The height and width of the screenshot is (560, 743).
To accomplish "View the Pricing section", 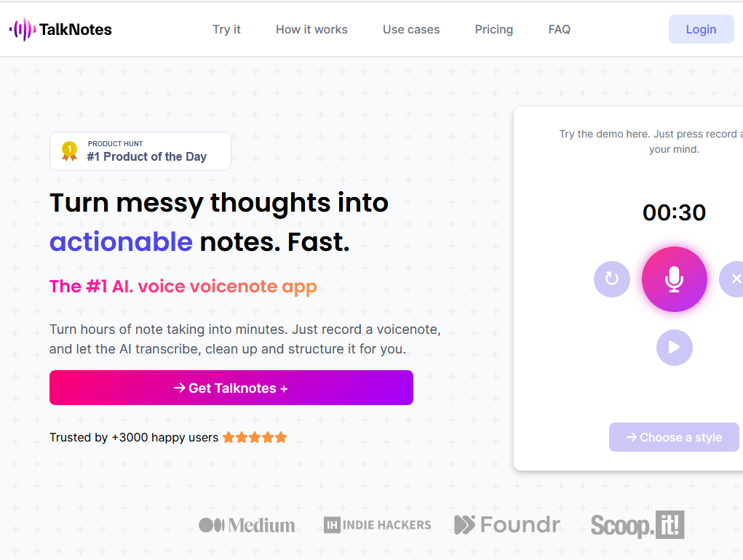I will click(x=493, y=29).
